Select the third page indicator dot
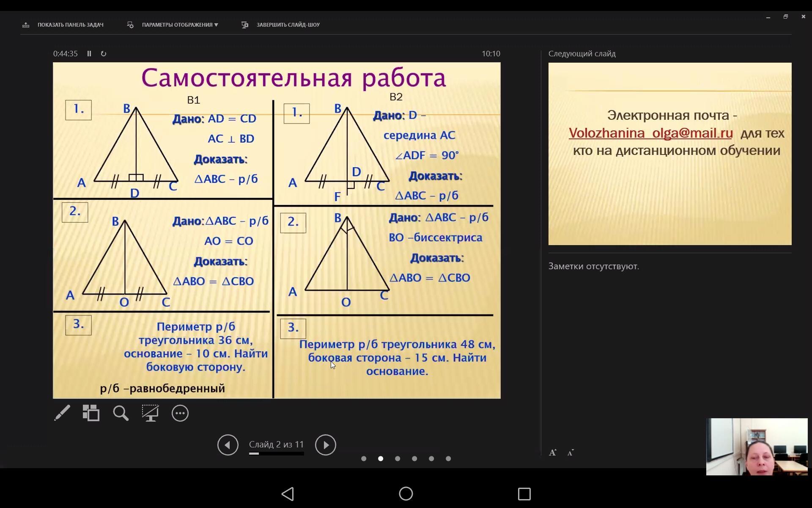Screen dimensions: 812x508 click(398, 458)
